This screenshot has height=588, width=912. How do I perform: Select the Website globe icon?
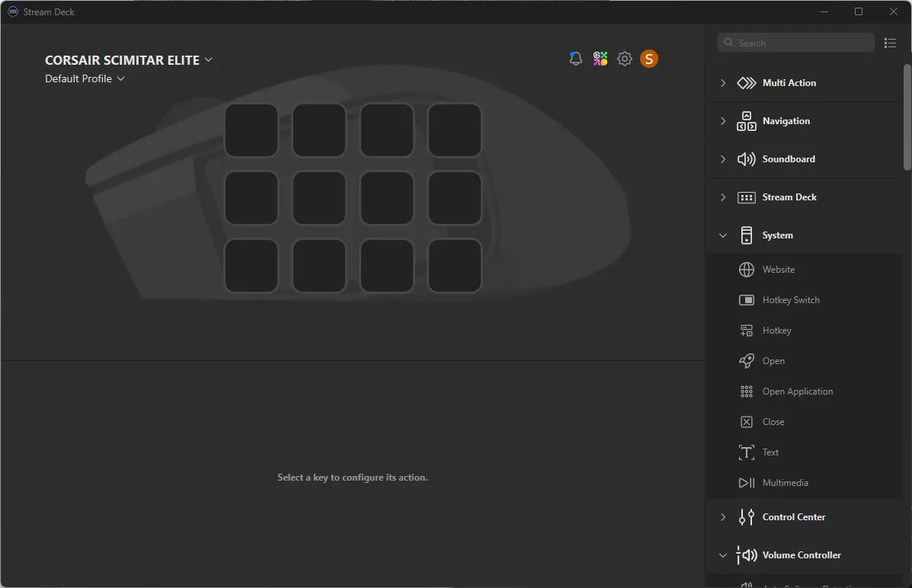click(x=746, y=270)
